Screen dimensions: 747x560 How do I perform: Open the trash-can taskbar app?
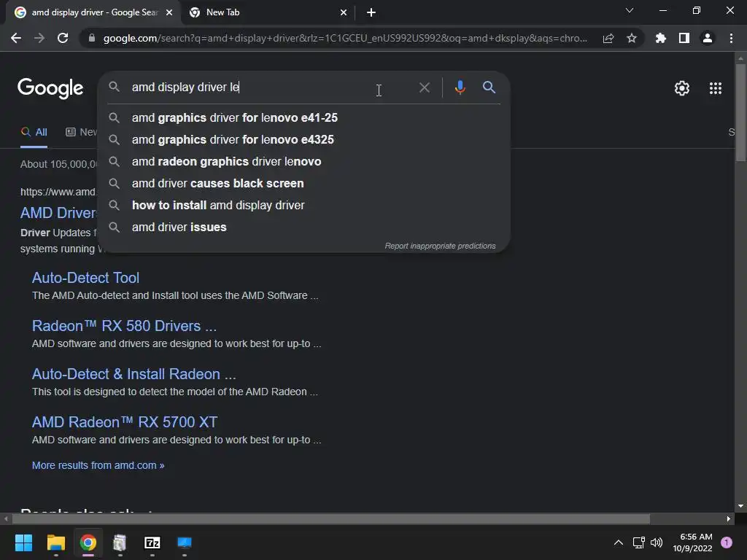click(x=120, y=542)
